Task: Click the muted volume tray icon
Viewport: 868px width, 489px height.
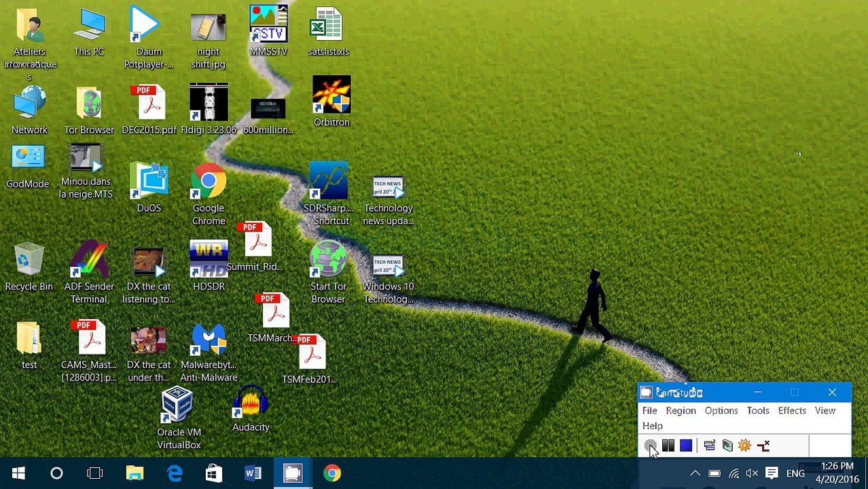Action: point(752,473)
